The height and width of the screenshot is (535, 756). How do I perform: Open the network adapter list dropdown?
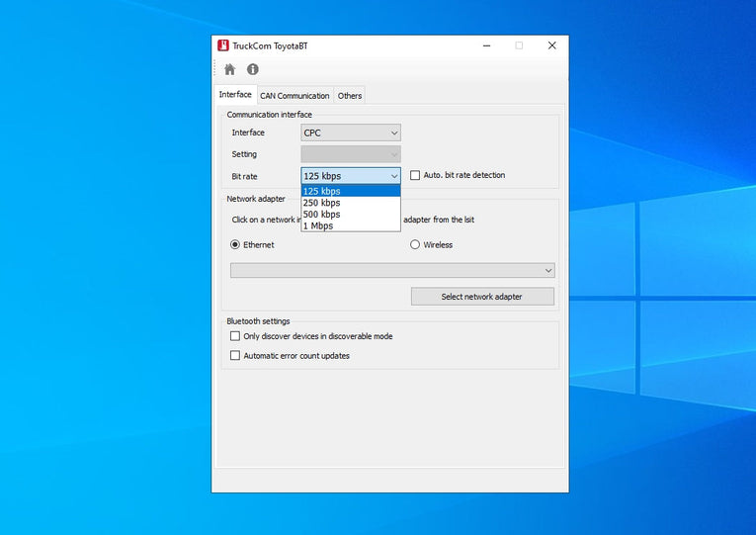(392, 270)
